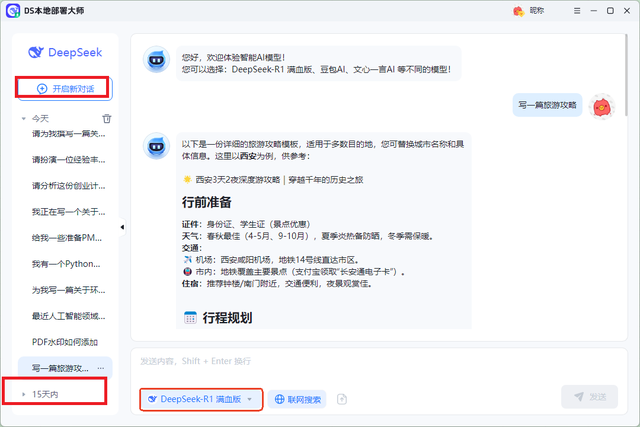The height and width of the screenshot is (427, 640).
Task: Click the sun icon before 西安3天2夜
Action: (x=187, y=179)
